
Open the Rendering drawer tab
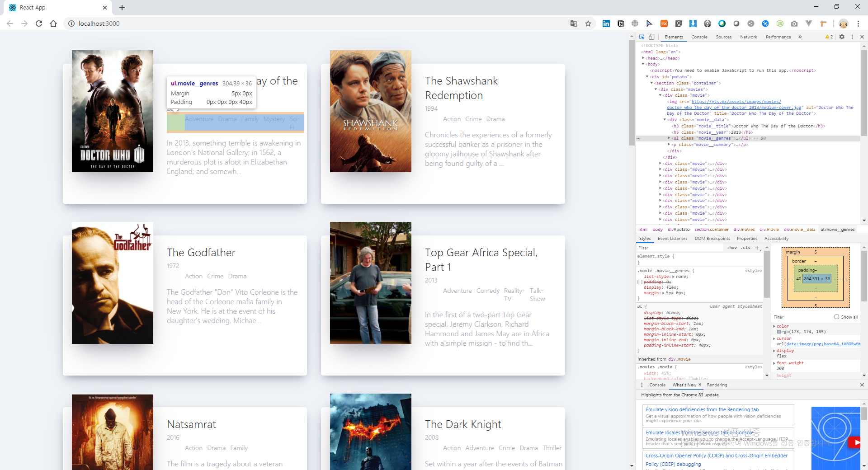point(717,385)
